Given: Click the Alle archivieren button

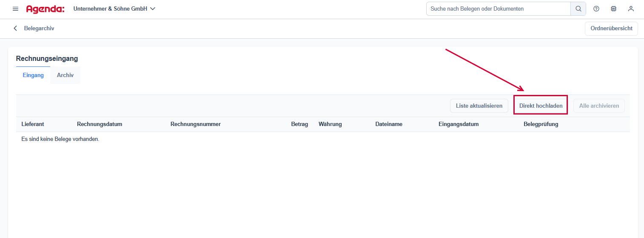Looking at the screenshot, I should (x=599, y=106).
